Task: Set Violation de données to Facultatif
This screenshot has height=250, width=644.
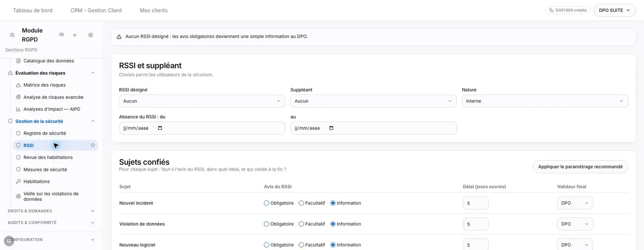Action: click(301, 224)
